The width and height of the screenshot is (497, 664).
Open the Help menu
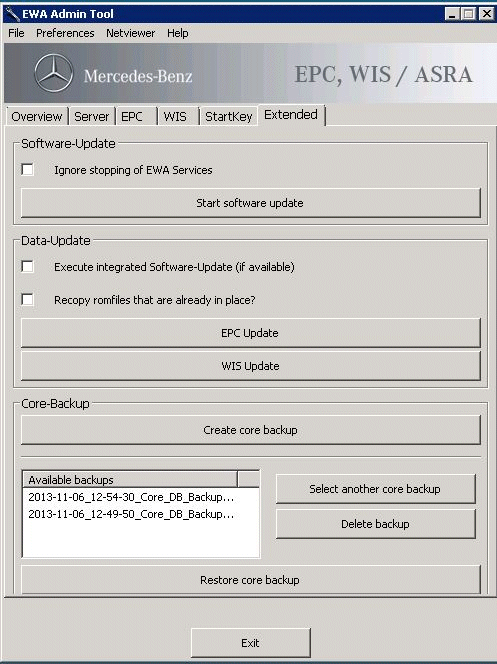177,33
